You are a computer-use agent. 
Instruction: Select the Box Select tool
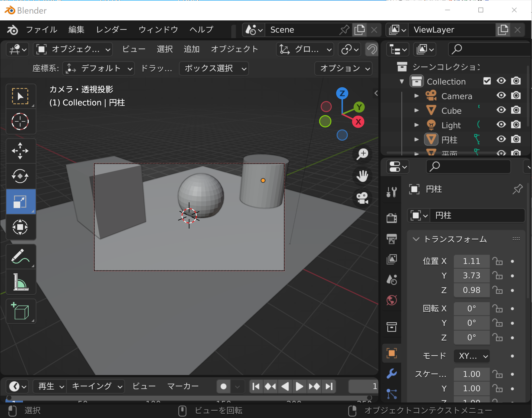[x=21, y=96]
